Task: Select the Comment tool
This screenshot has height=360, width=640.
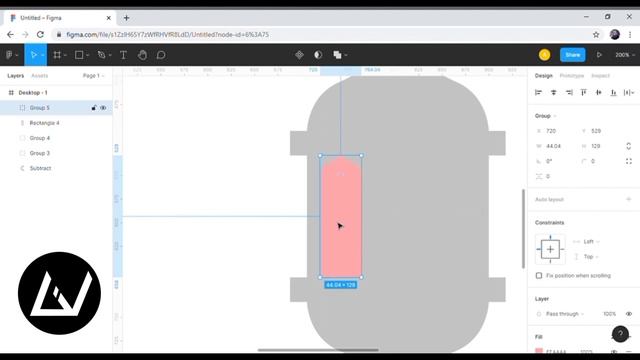Action: pyautogui.click(x=161, y=55)
